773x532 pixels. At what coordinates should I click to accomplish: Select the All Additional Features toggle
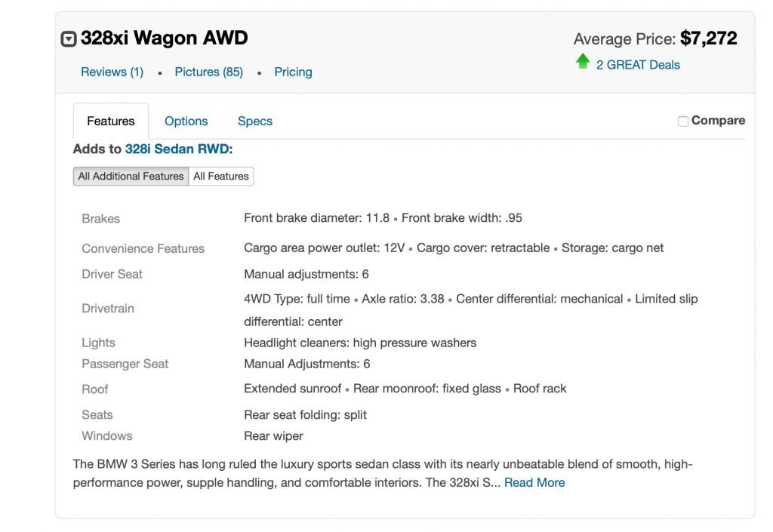point(131,177)
